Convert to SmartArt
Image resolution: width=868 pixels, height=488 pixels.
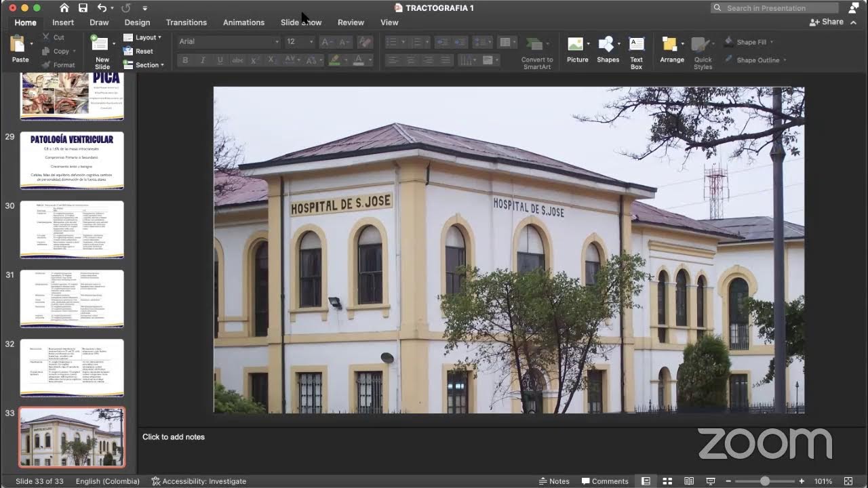click(537, 52)
